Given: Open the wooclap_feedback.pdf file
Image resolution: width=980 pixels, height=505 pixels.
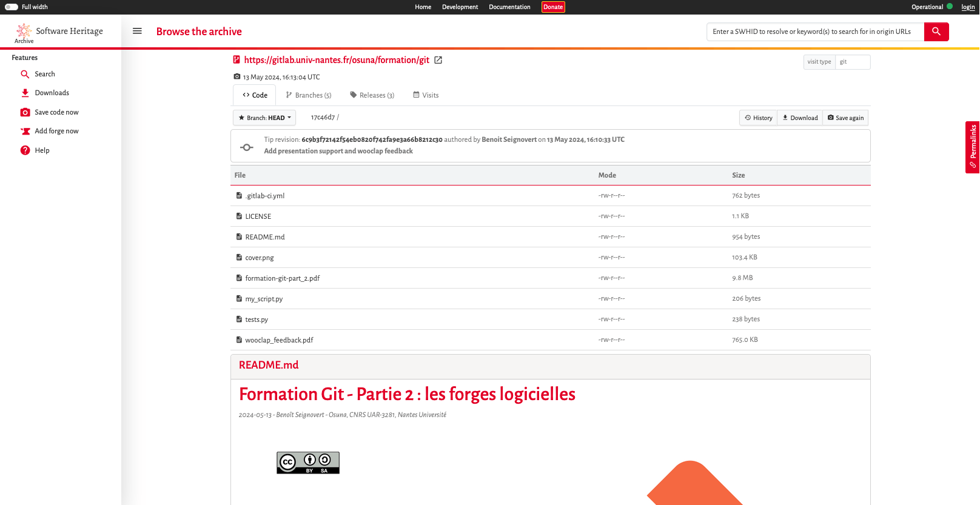Looking at the screenshot, I should [279, 340].
